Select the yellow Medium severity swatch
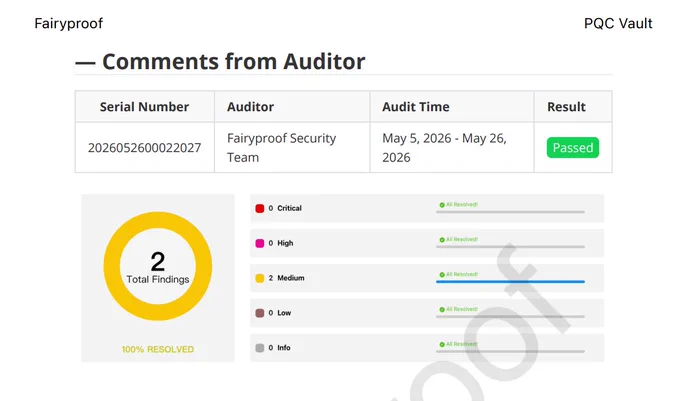680x401 pixels. click(260, 278)
